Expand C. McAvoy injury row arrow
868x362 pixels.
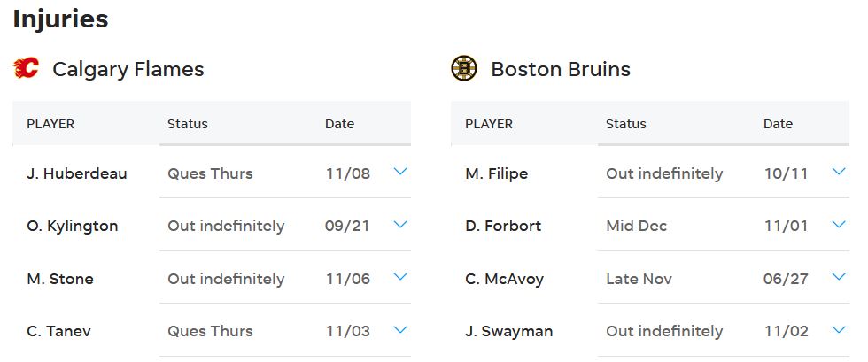point(839,277)
